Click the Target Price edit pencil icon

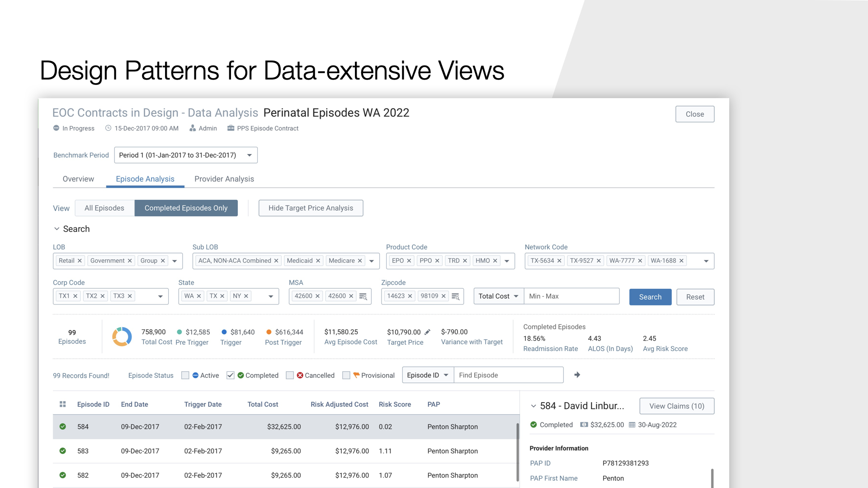pyautogui.click(x=427, y=332)
